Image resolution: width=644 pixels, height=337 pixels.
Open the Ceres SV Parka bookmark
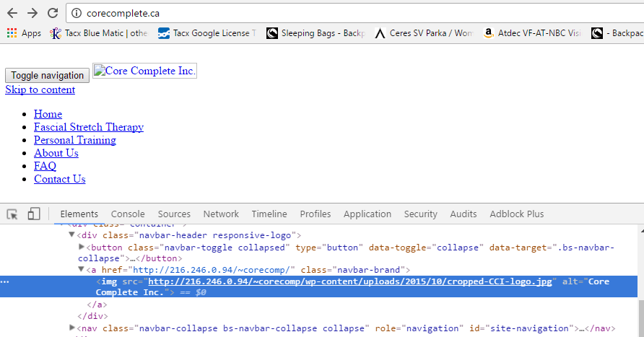pyautogui.click(x=424, y=33)
